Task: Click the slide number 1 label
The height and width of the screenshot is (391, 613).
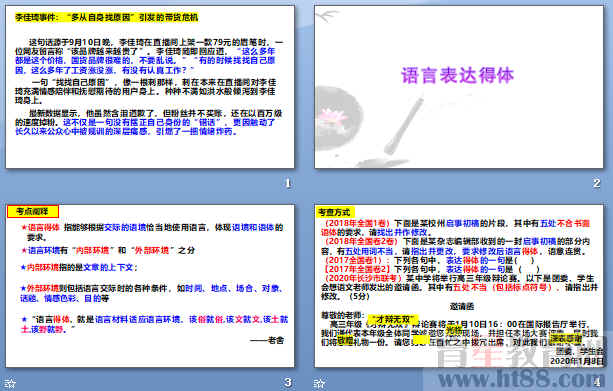Action: tap(288, 183)
